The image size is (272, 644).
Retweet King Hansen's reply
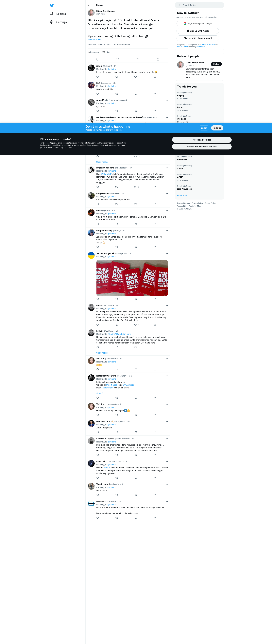pos(117,204)
